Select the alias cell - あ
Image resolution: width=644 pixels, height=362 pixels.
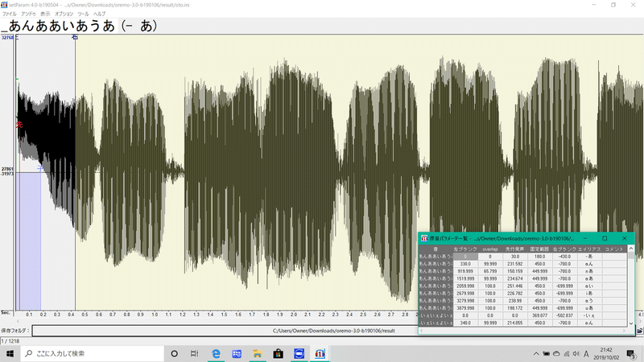pyautogui.click(x=589, y=257)
